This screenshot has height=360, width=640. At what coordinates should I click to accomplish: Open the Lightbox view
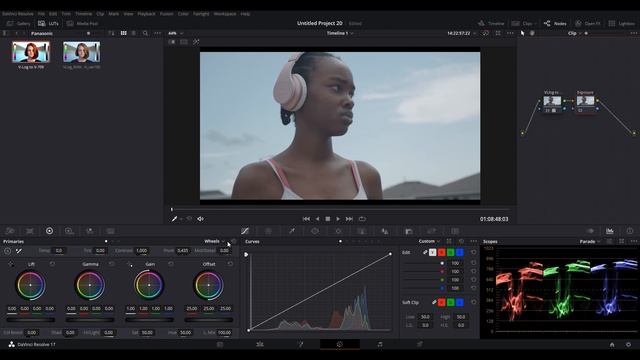622,24
